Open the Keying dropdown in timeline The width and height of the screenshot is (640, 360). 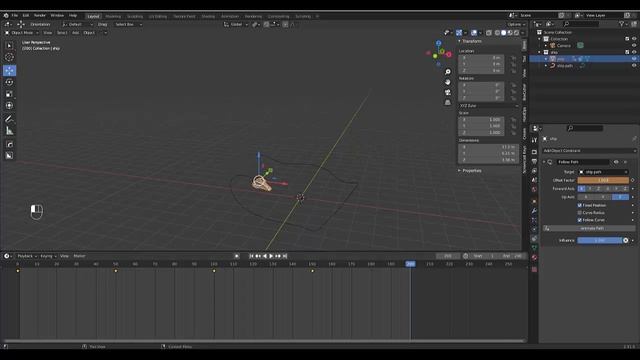click(x=48, y=256)
